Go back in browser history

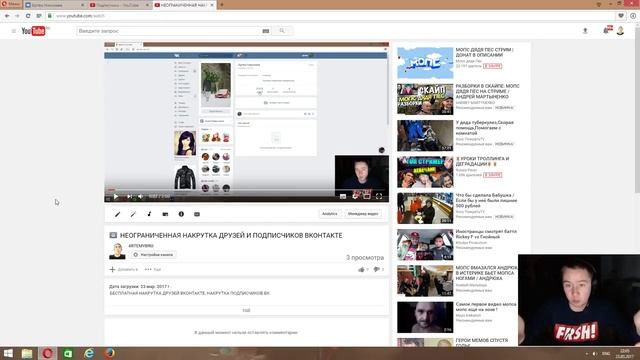(x=7, y=16)
